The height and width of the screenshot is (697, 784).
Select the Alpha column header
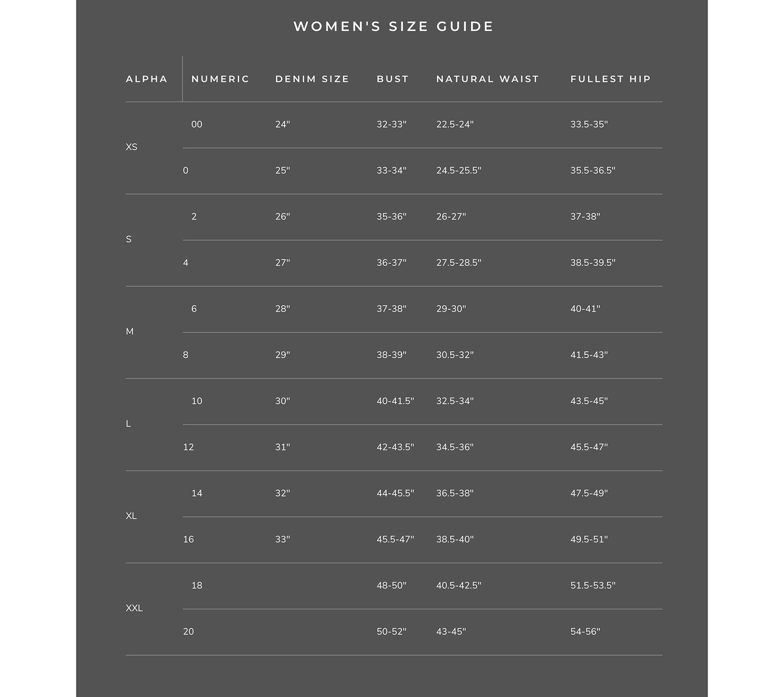click(147, 79)
